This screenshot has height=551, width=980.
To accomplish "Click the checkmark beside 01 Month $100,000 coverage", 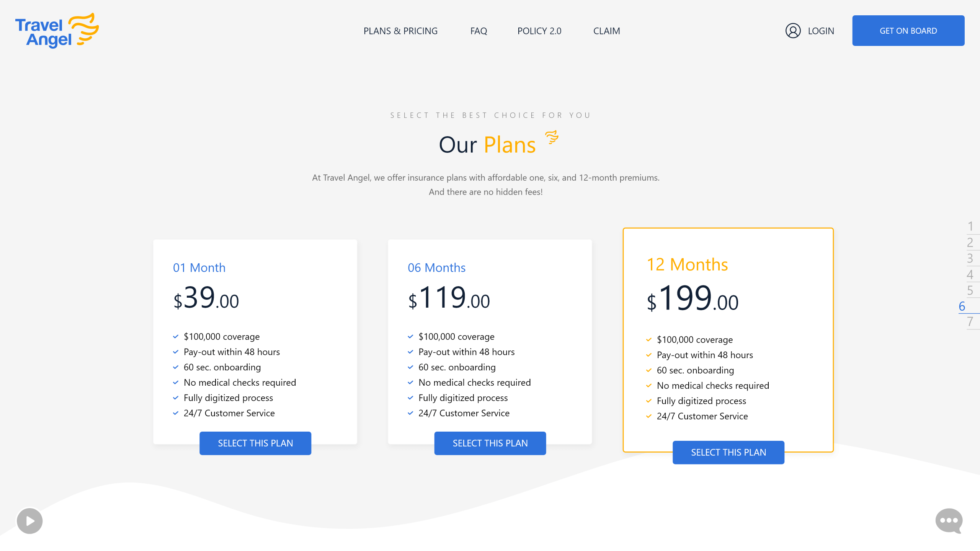I will 176,337.
